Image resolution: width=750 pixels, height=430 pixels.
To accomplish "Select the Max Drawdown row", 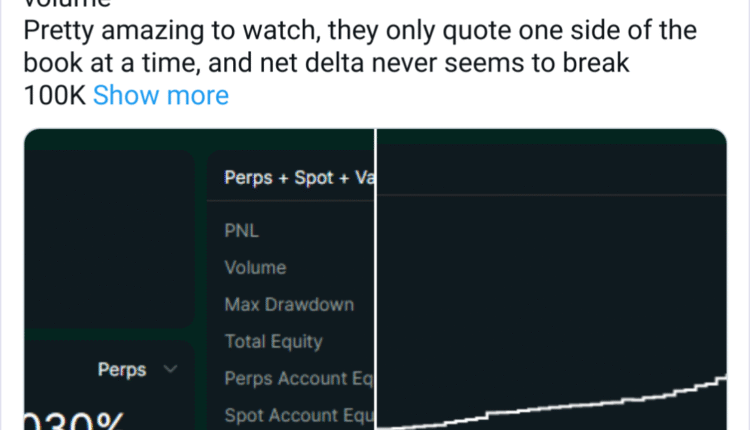I will point(289,304).
